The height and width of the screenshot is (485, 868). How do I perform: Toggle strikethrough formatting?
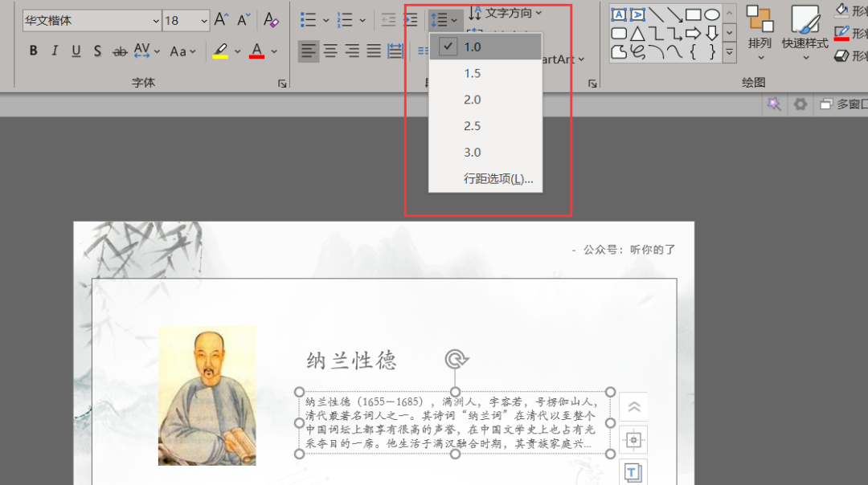coord(119,51)
